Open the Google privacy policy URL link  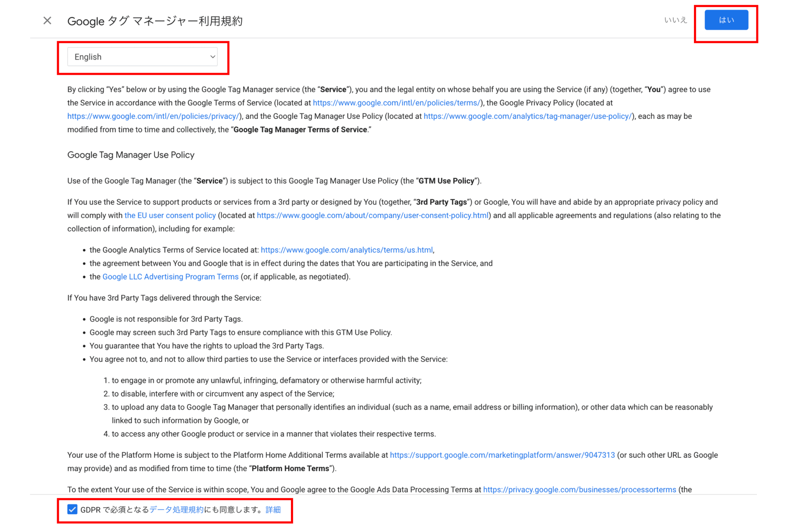click(x=153, y=116)
